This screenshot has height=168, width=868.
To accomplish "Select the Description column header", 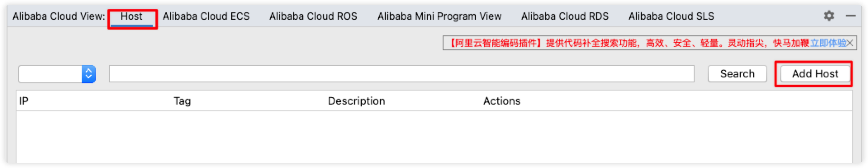I will click(x=356, y=101).
